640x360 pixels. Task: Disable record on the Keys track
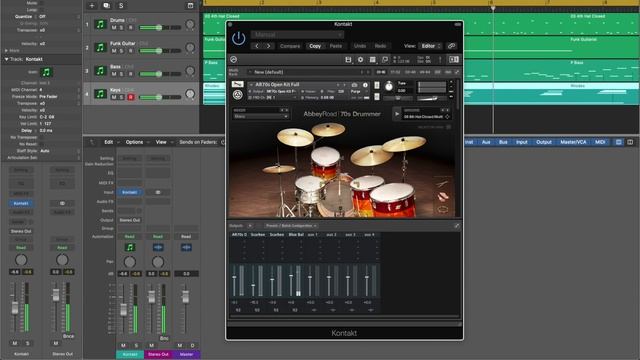131,98
